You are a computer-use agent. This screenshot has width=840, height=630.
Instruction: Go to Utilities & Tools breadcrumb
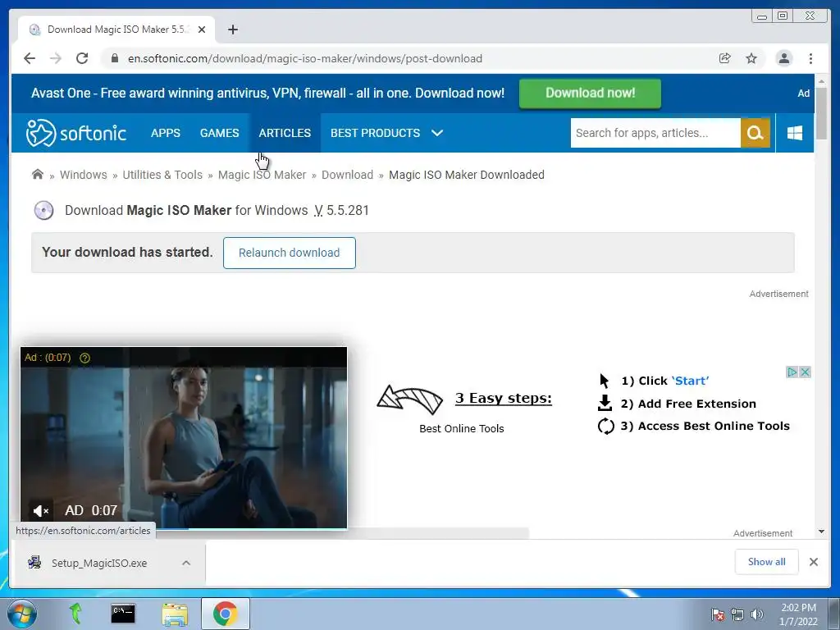(x=162, y=175)
